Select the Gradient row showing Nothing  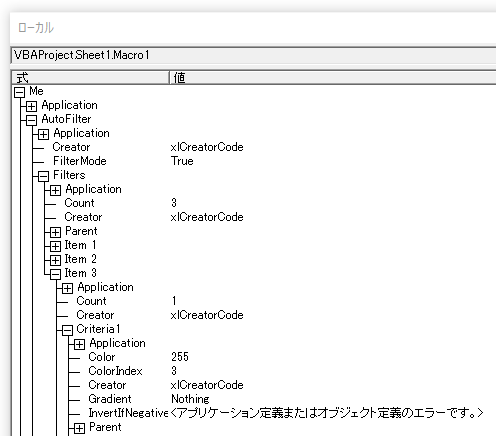pos(253,399)
